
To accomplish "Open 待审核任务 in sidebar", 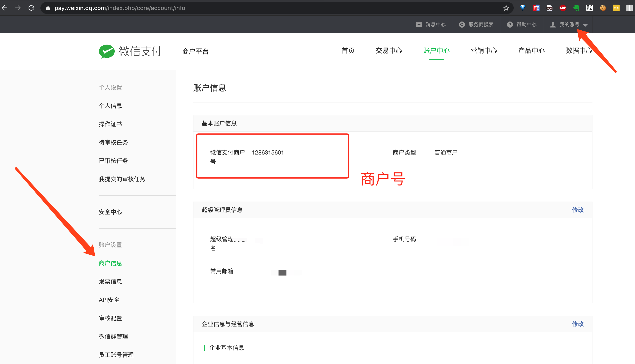I will pos(113,142).
